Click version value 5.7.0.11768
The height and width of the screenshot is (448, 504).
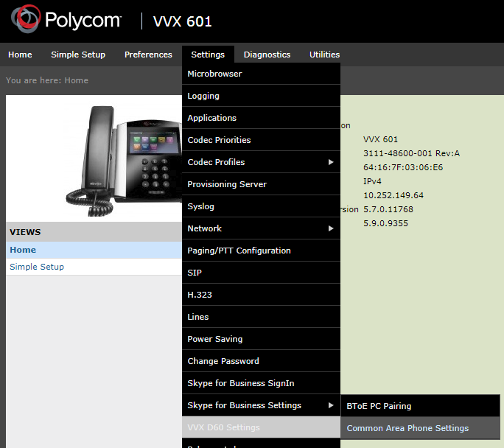[x=388, y=209]
